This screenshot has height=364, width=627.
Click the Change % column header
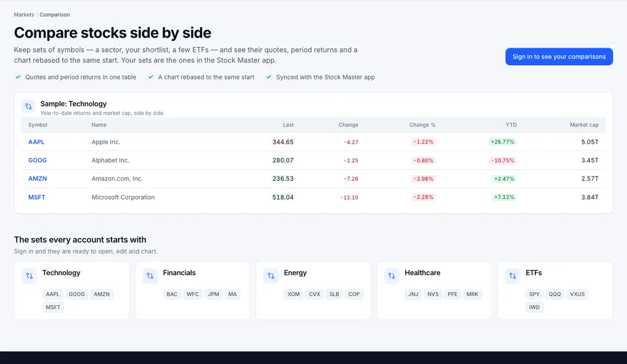(422, 125)
